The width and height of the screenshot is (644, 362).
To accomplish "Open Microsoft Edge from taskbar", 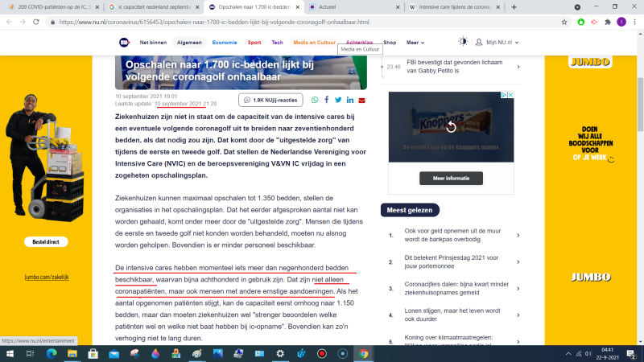I will coord(52,353).
